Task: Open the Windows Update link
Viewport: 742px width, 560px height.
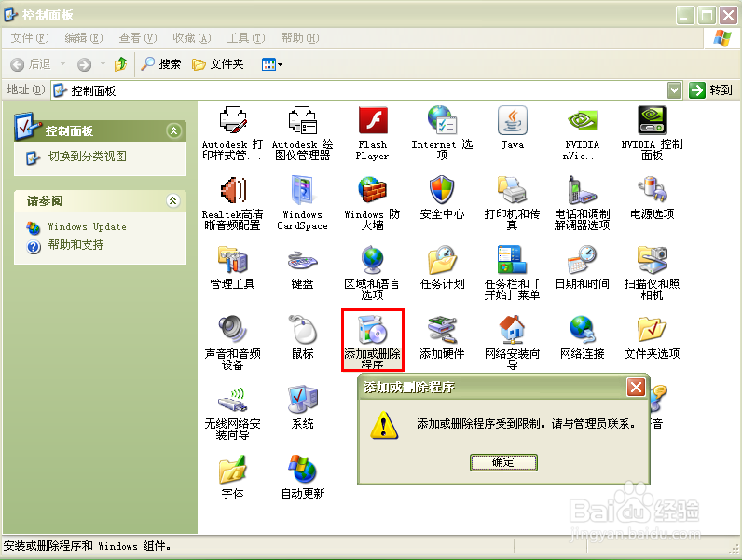Action: [x=87, y=227]
